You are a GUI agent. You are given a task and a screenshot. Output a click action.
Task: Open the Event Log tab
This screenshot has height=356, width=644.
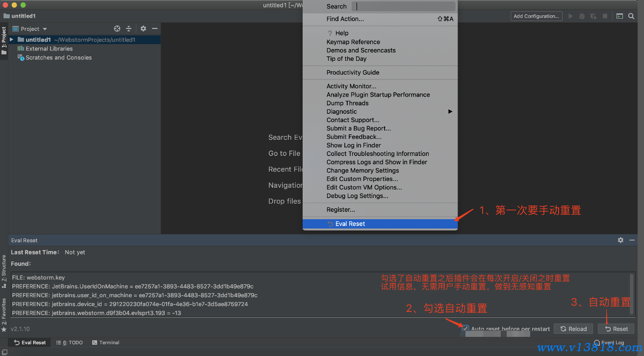click(x=609, y=343)
